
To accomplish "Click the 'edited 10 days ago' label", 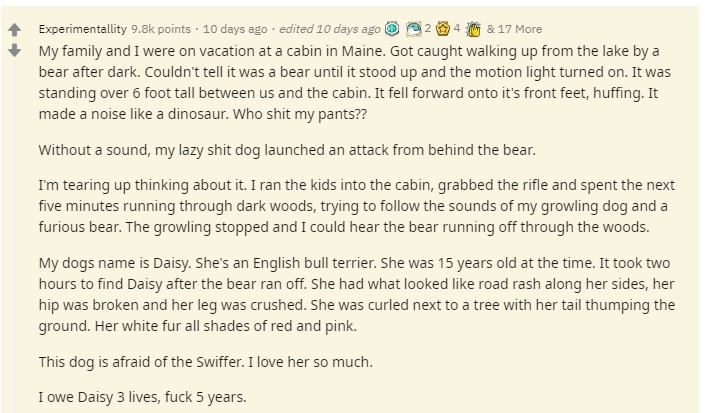I will [x=330, y=29].
